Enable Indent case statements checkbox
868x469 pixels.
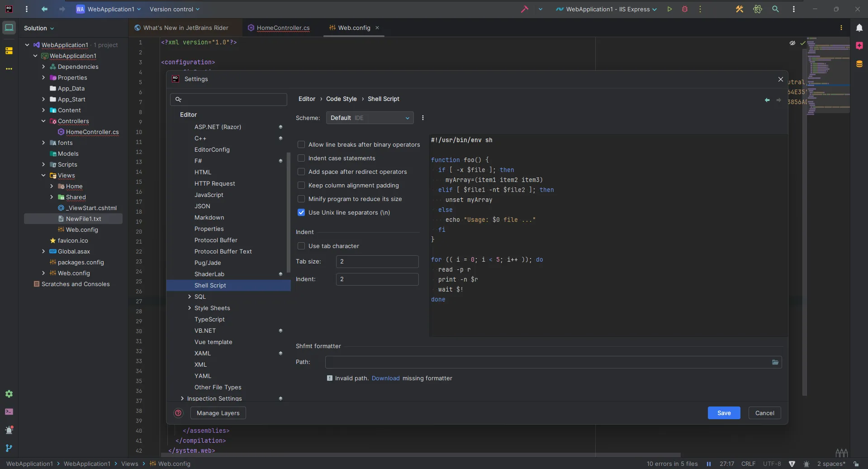(x=301, y=158)
